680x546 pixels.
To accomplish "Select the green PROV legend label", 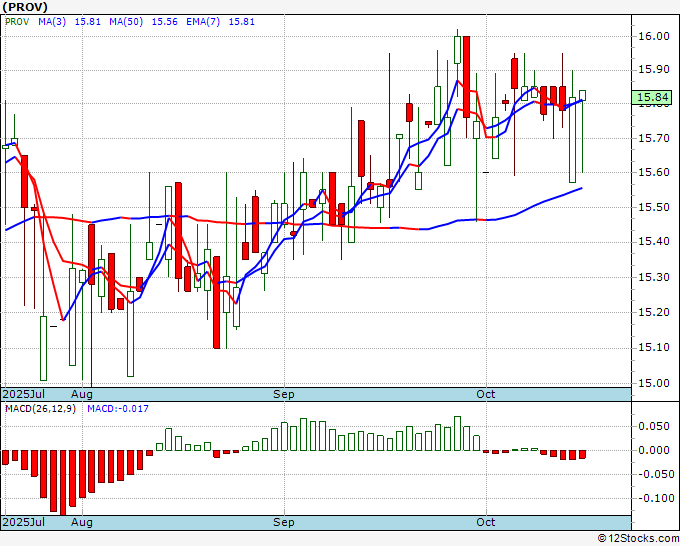I will tap(17, 22).
